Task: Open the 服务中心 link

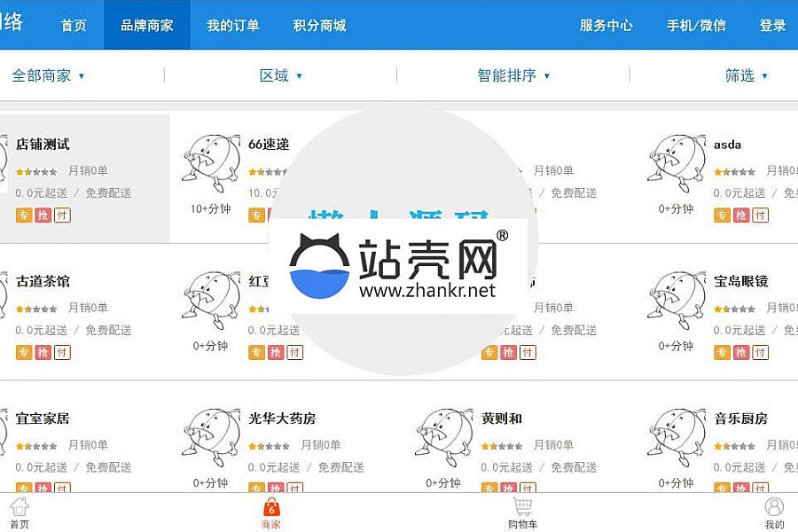Action: [x=606, y=25]
